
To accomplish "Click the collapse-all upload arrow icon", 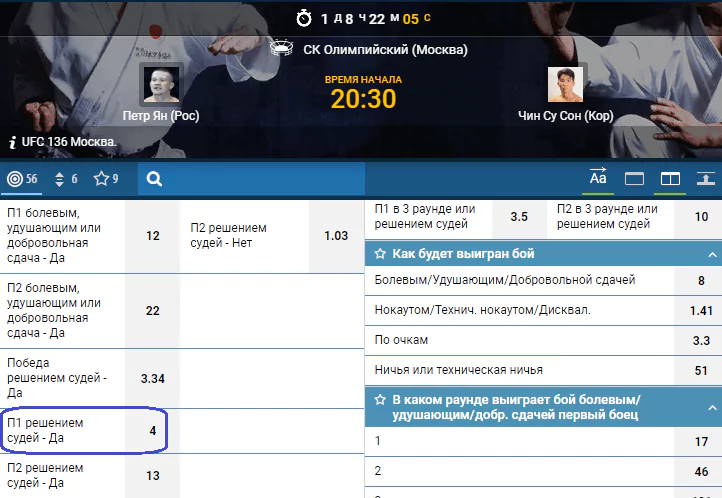I will [705, 179].
